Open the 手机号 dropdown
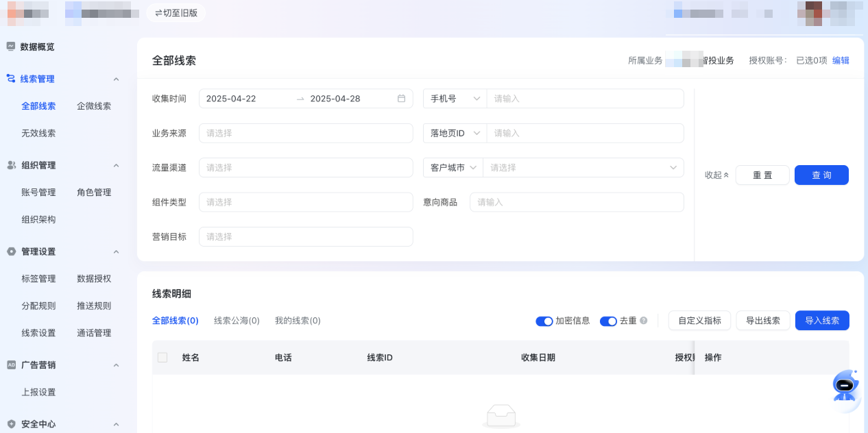Screen dimensions: 868x433 455,98
